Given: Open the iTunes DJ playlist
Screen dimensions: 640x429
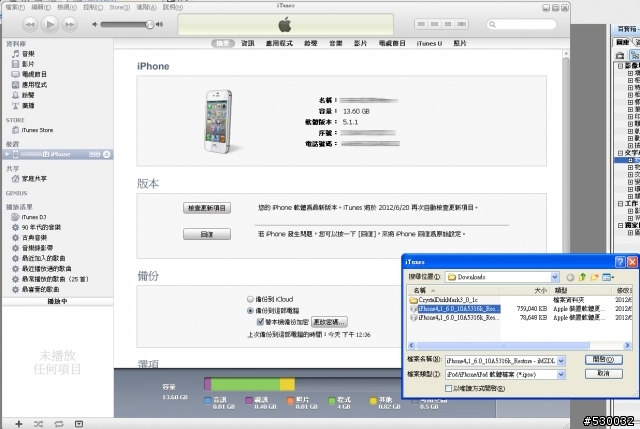Looking at the screenshot, I should pyautogui.click(x=29, y=217).
